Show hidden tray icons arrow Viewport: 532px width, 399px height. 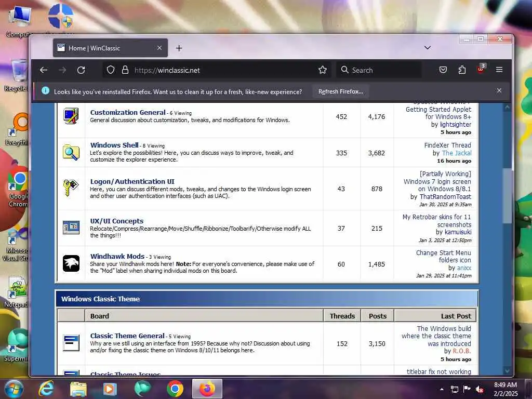(442, 390)
